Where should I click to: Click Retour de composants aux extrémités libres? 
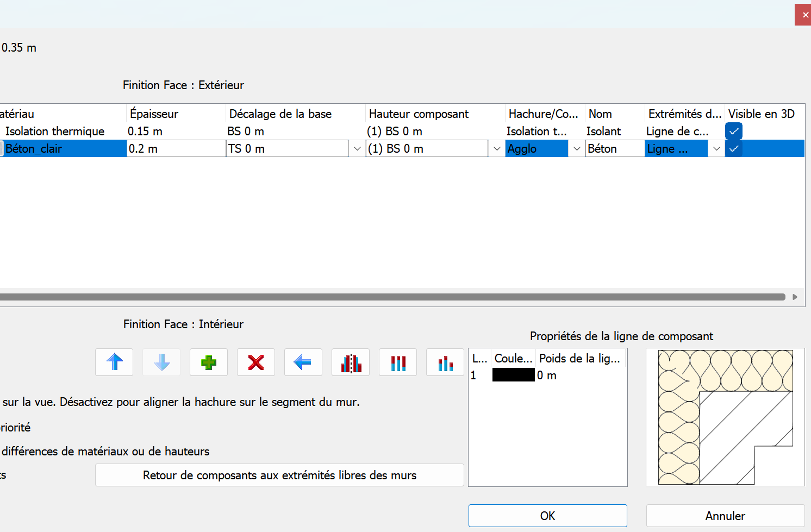click(279, 475)
